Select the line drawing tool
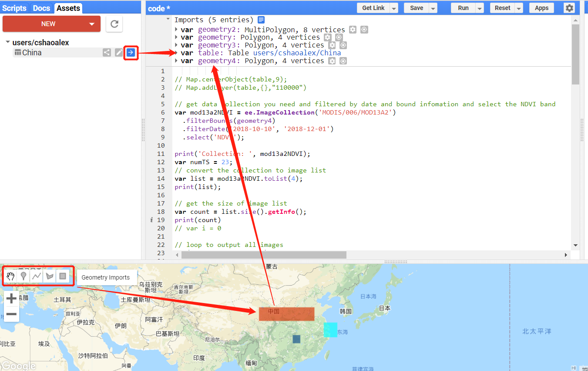 (37, 276)
